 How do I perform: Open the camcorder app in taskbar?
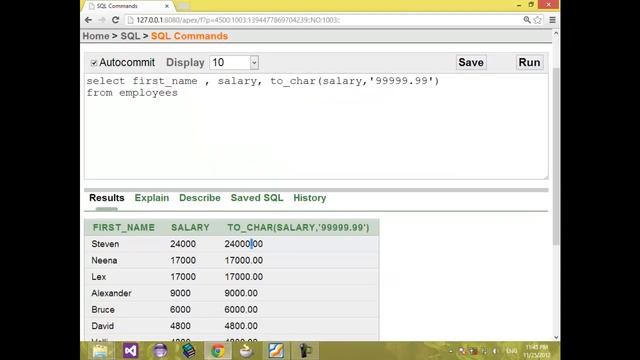click(x=305, y=351)
